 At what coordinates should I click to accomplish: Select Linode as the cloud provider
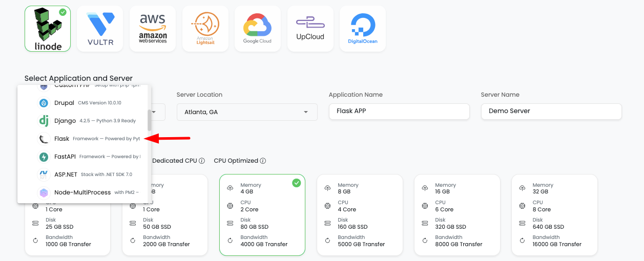click(x=48, y=29)
